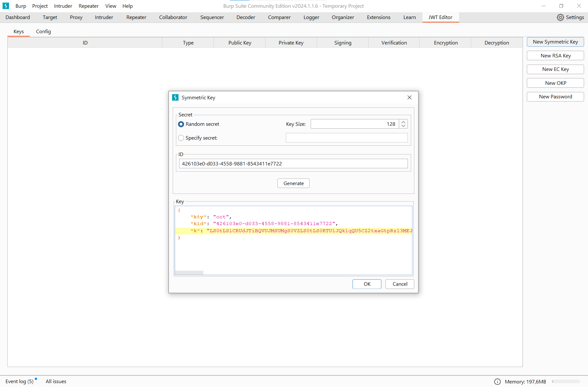Click the Symmetric Key dialog logo icon
The height and width of the screenshot is (387, 588).
(175, 97)
